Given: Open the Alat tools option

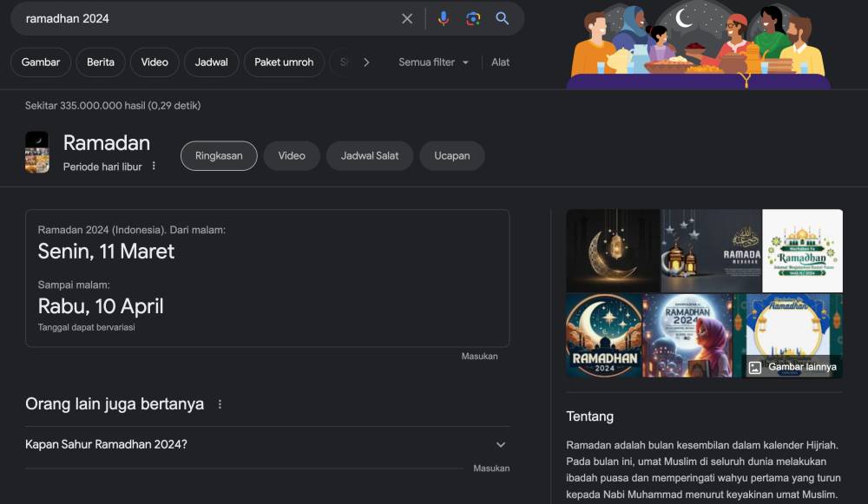Looking at the screenshot, I should click(501, 62).
